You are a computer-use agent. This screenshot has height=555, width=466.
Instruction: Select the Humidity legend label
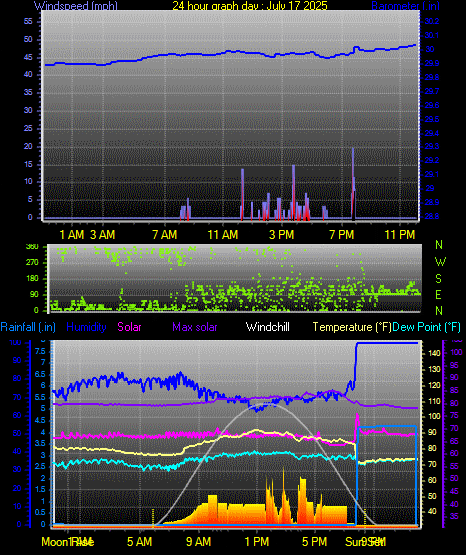point(86,327)
